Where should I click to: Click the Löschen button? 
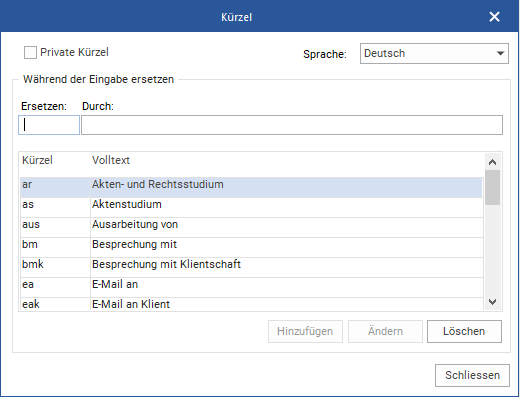tap(464, 331)
